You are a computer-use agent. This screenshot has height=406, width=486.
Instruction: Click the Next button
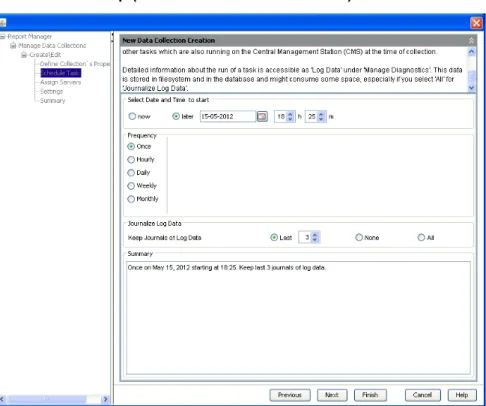332,395
